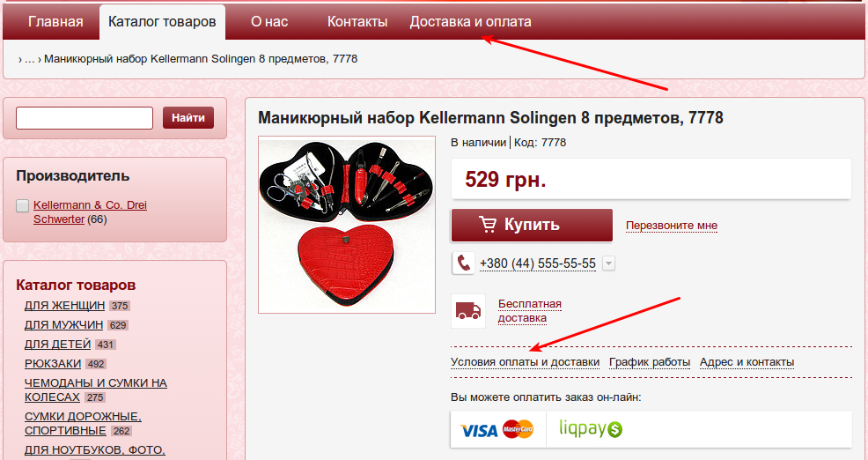Image resolution: width=868 pixels, height=460 pixels.
Task: Click the MasterCard logo
Action: (x=519, y=429)
